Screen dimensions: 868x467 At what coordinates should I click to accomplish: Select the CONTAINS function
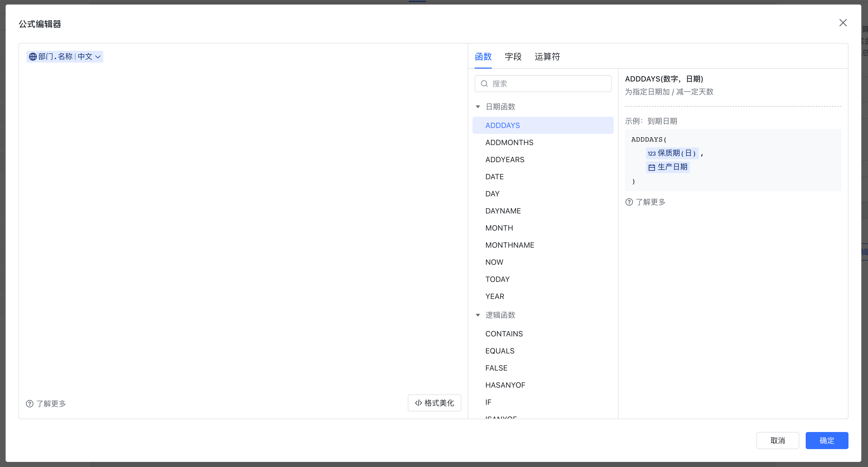click(x=543, y=334)
